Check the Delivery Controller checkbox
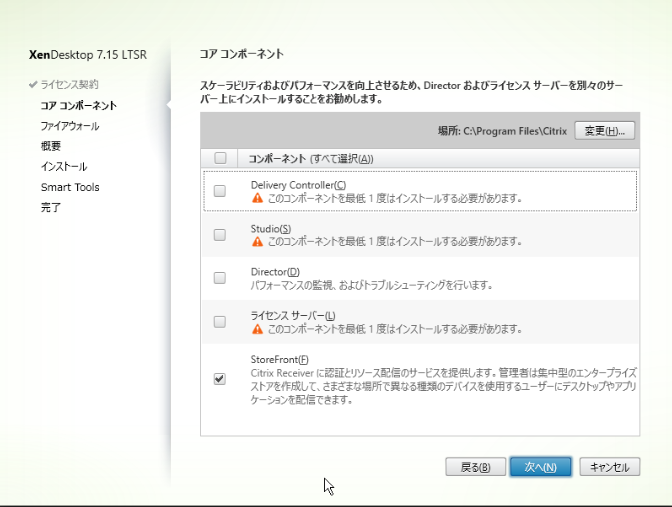 [x=220, y=191]
